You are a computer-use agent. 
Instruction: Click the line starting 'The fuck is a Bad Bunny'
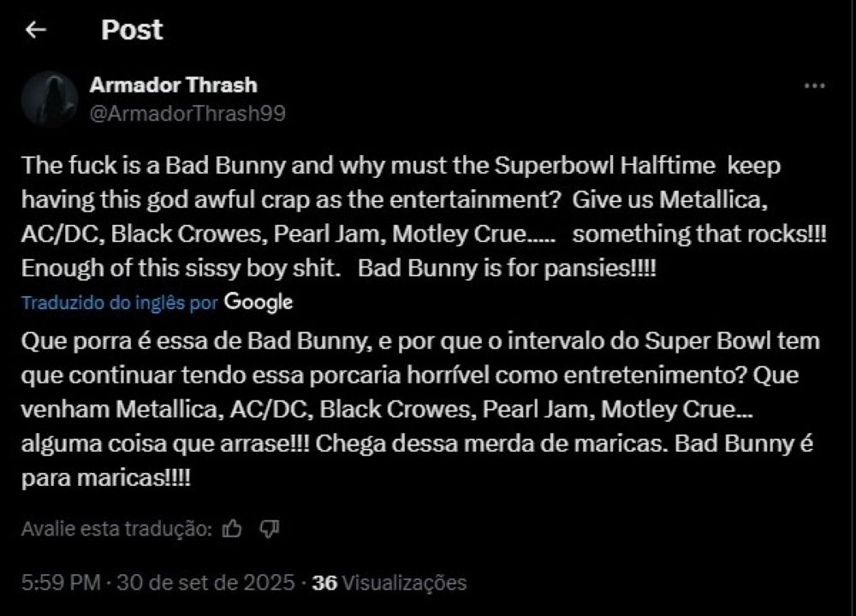tap(401, 165)
